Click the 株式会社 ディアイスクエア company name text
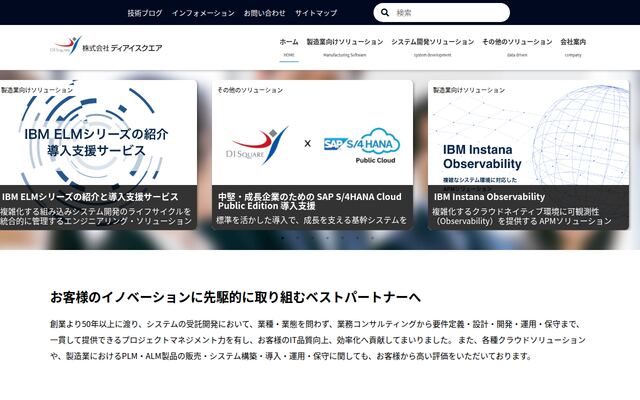Image resolution: width=640 pixels, height=400 pixels. tap(122, 48)
